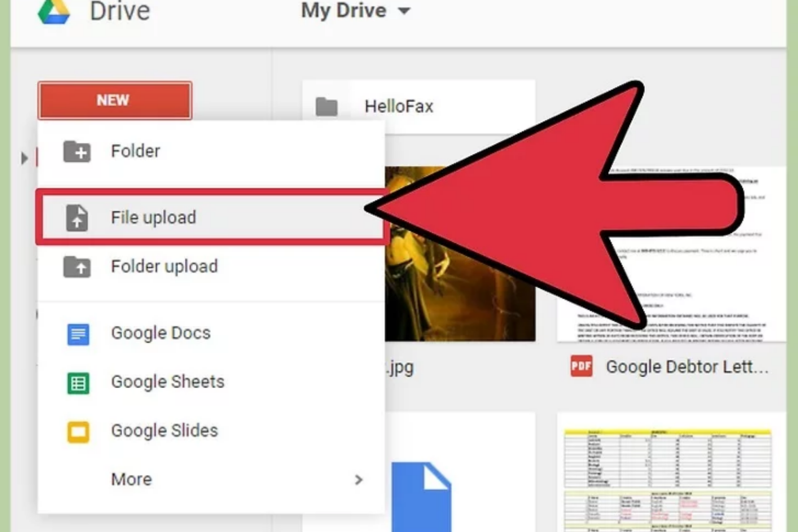Image resolution: width=798 pixels, height=532 pixels.
Task: Select Google Sheets menu text
Action: (167, 382)
